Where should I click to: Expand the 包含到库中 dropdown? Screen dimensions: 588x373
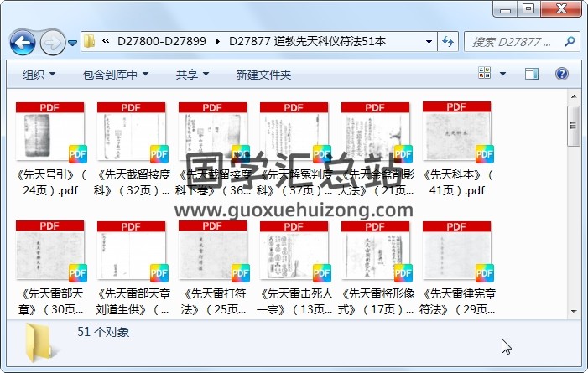click(x=115, y=75)
